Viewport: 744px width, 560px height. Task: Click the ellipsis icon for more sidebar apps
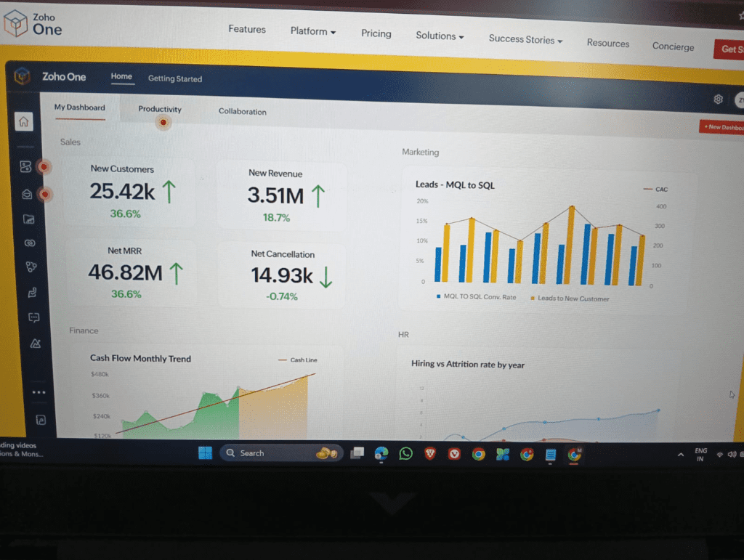click(x=39, y=392)
